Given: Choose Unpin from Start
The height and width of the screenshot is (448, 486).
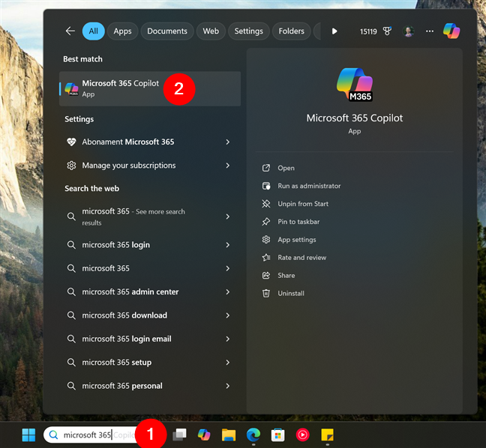Looking at the screenshot, I should 303,204.
